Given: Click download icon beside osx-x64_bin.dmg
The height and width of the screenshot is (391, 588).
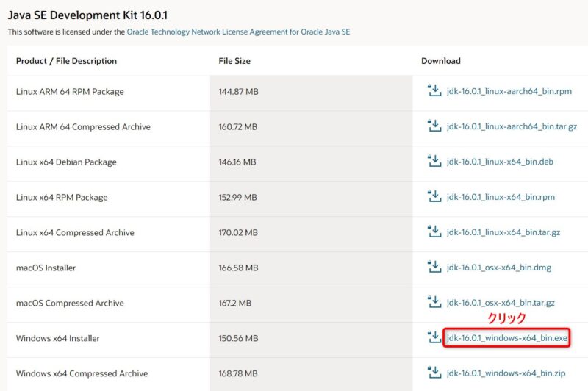Looking at the screenshot, I should point(434,267).
